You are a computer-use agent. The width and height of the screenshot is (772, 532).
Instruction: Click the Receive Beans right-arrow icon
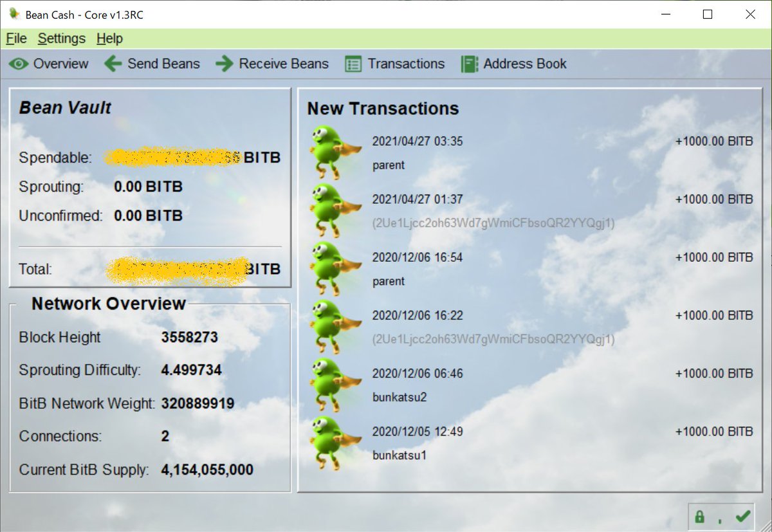tap(225, 64)
